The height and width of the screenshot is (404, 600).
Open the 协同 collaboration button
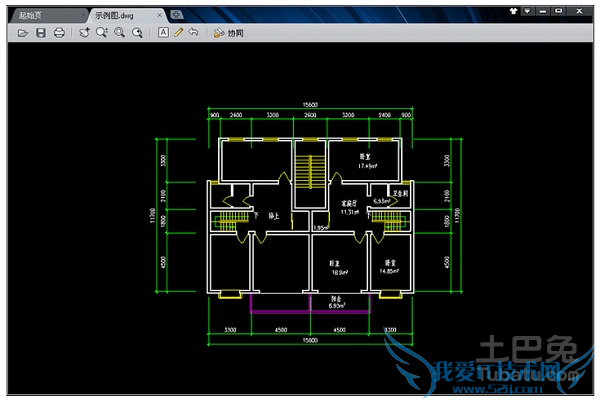228,33
